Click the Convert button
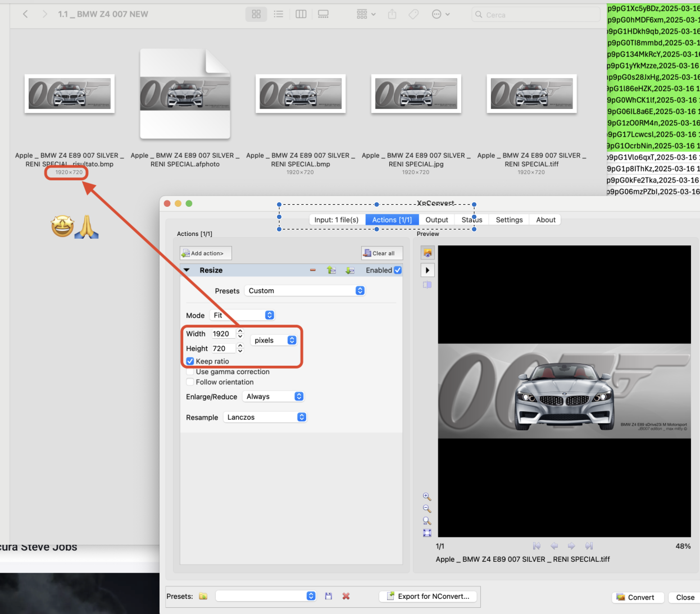The width and height of the screenshot is (700, 614). tap(637, 597)
